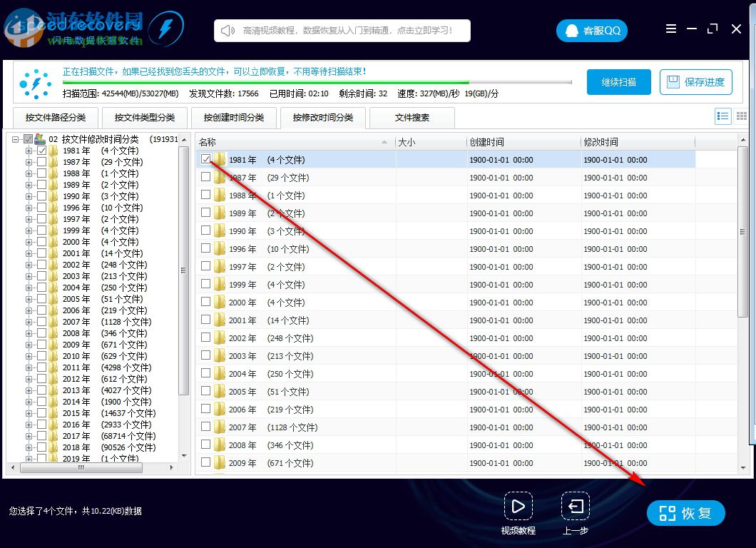Screen dimensions: 756x548
Task: Open the hamburger menu at top right
Action: pos(671,29)
